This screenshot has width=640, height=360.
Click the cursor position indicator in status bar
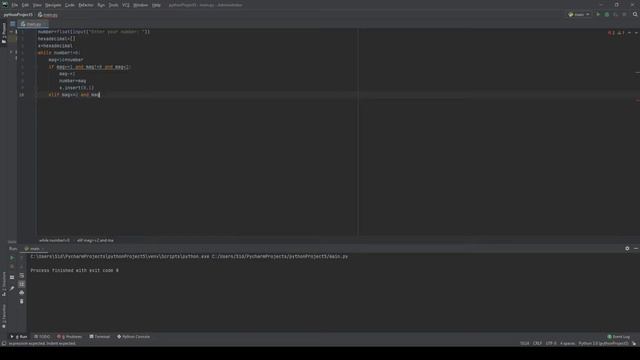coord(524,344)
